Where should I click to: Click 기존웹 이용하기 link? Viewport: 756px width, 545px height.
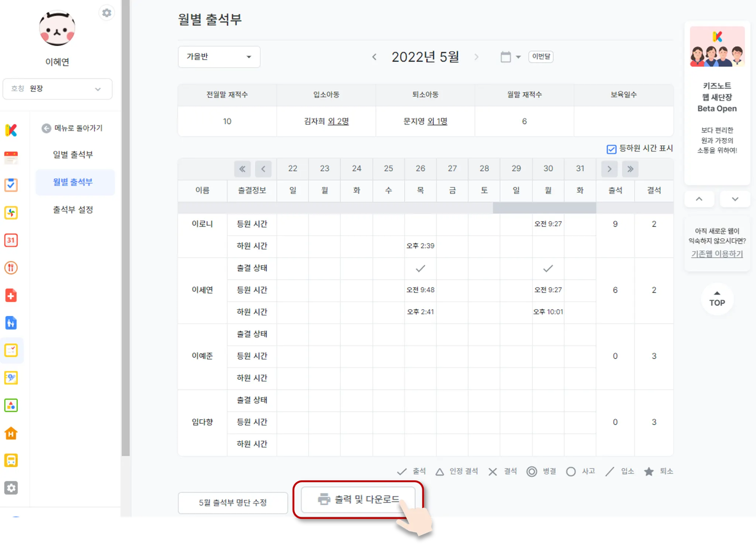[x=717, y=254]
